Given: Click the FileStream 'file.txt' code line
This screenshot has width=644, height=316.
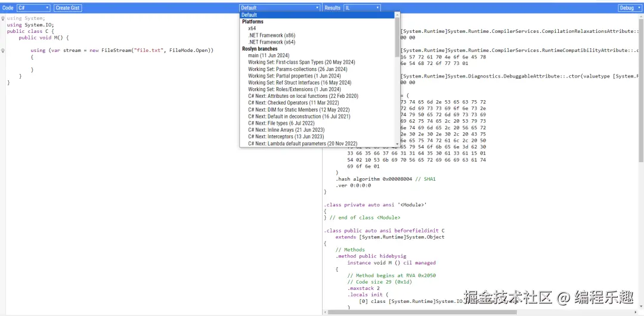Looking at the screenshot, I should pos(122,51).
